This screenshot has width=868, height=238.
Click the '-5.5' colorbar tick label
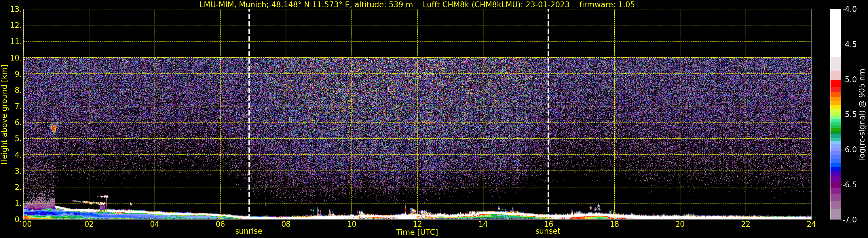849,115
